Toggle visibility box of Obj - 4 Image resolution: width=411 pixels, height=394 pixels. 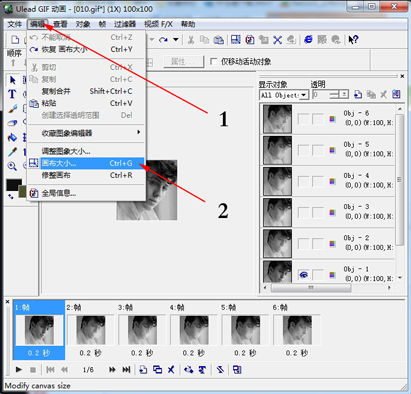(303, 181)
